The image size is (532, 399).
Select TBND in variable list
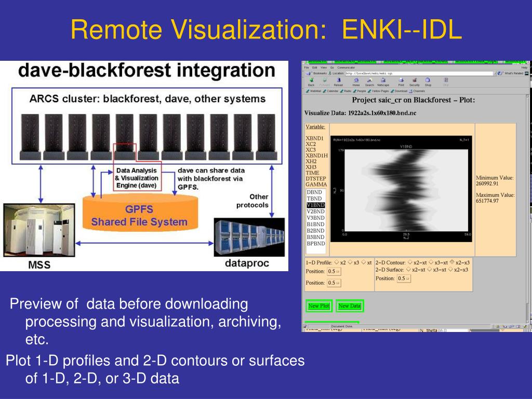[314, 198]
